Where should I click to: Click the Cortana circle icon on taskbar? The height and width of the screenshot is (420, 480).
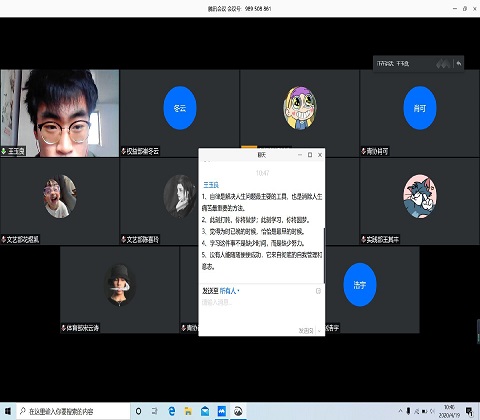click(x=139, y=411)
